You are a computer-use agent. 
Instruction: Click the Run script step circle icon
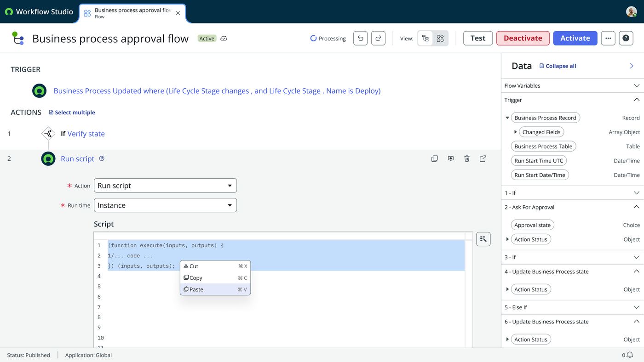(48, 159)
